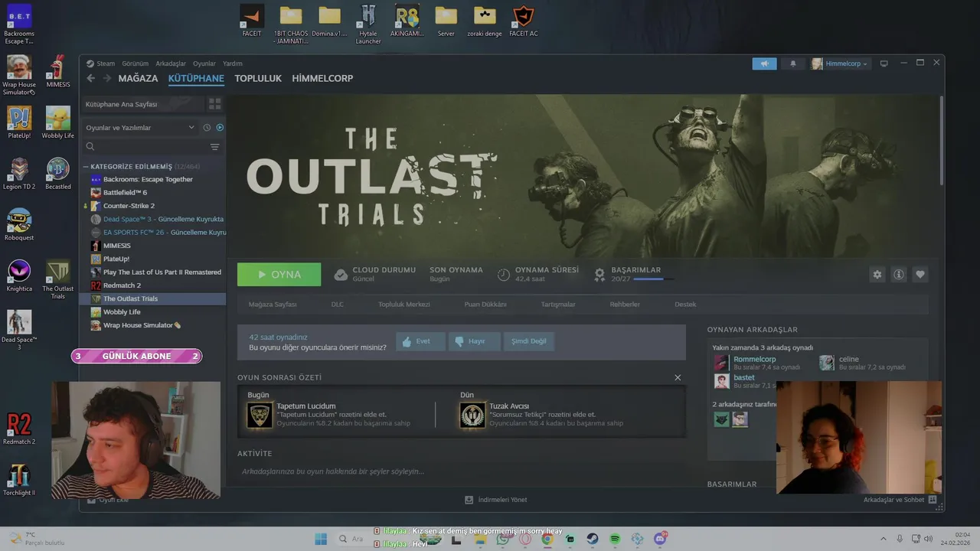
Task: Select Wrap House Simulator in library list
Action: point(153,325)
